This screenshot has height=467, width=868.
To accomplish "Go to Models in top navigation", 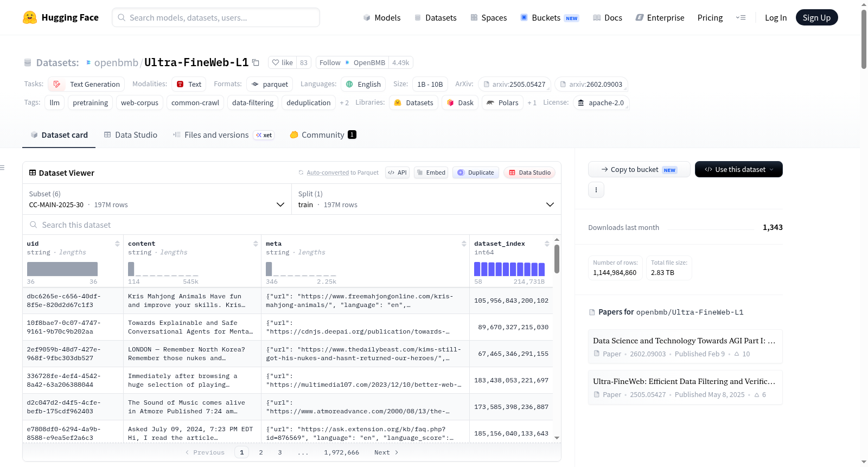I will pos(382,17).
